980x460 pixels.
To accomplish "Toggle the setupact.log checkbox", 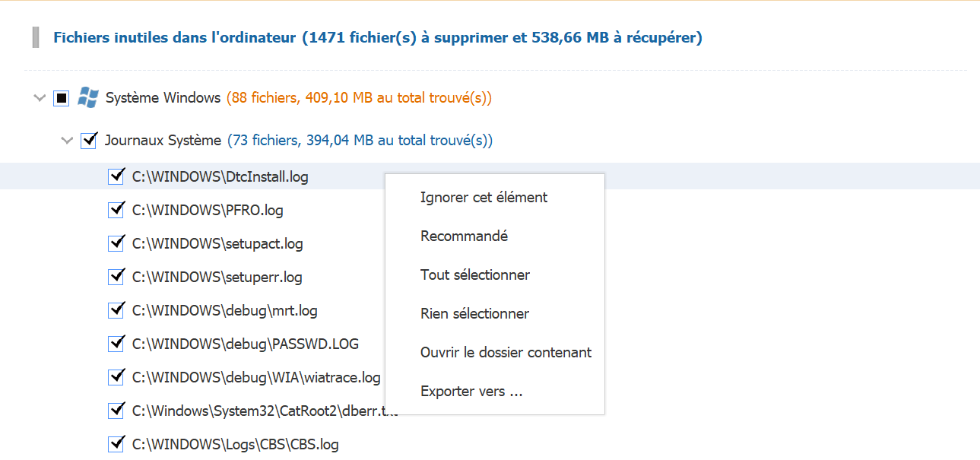I will pos(116,243).
